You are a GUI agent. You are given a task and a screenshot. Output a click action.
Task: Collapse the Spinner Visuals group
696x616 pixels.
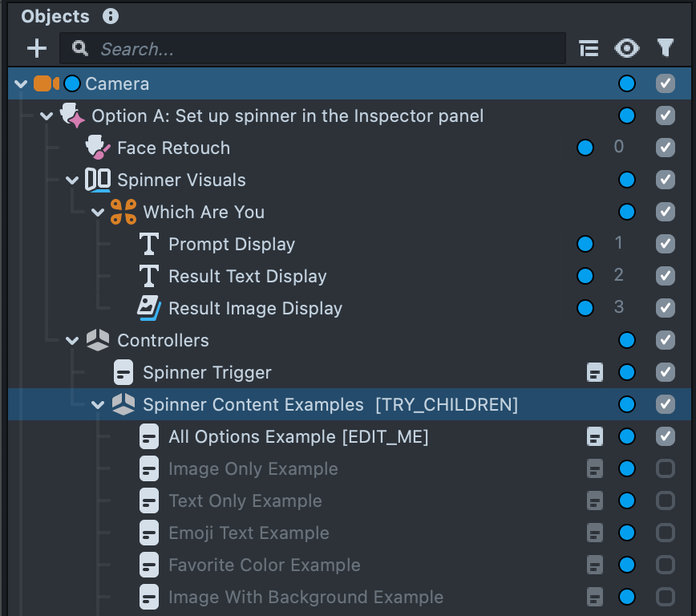pyautogui.click(x=73, y=180)
